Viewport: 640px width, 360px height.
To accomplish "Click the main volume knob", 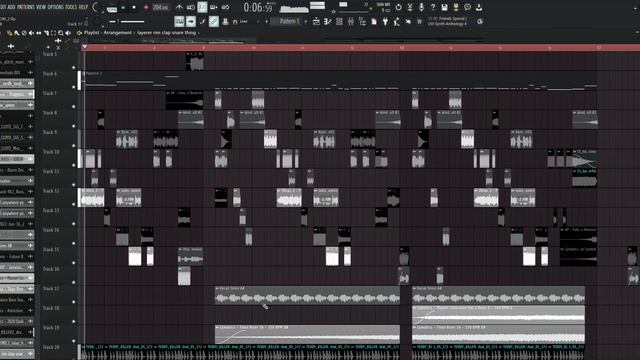I will [96, 7].
